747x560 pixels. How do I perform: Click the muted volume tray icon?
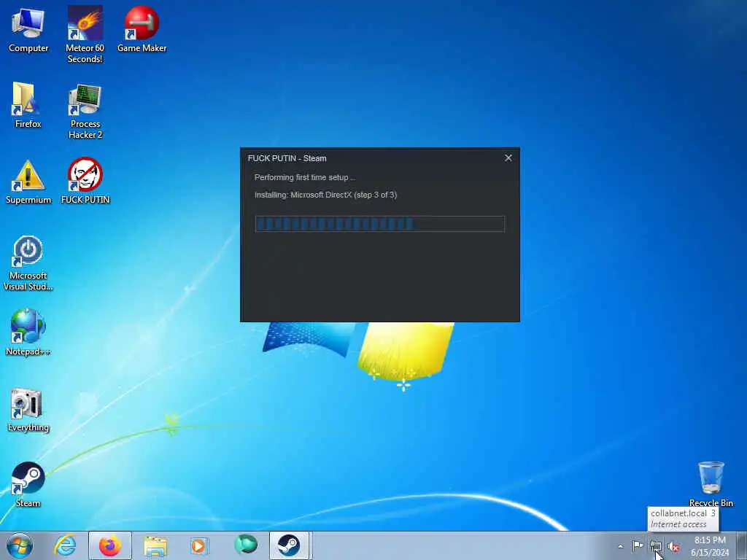(x=673, y=546)
